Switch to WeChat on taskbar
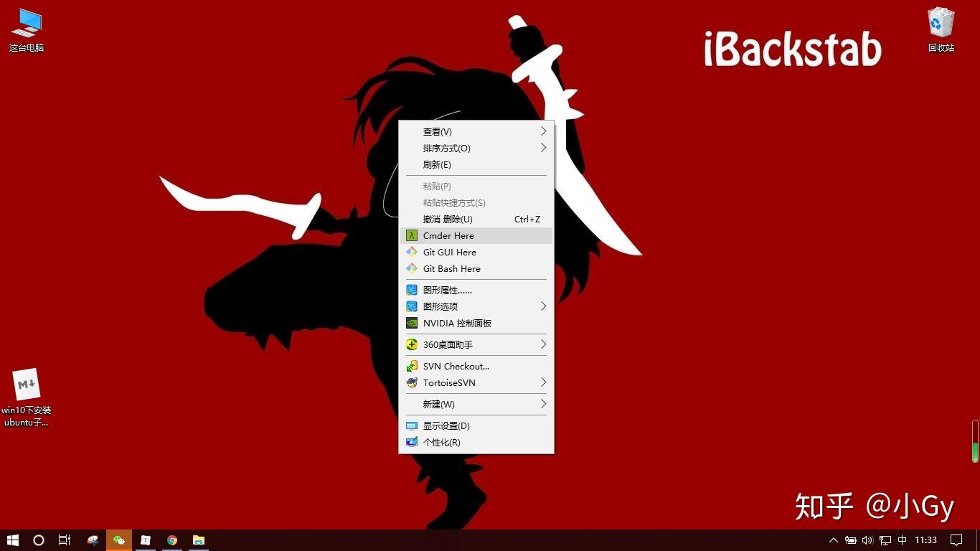980x551 pixels. [119, 540]
